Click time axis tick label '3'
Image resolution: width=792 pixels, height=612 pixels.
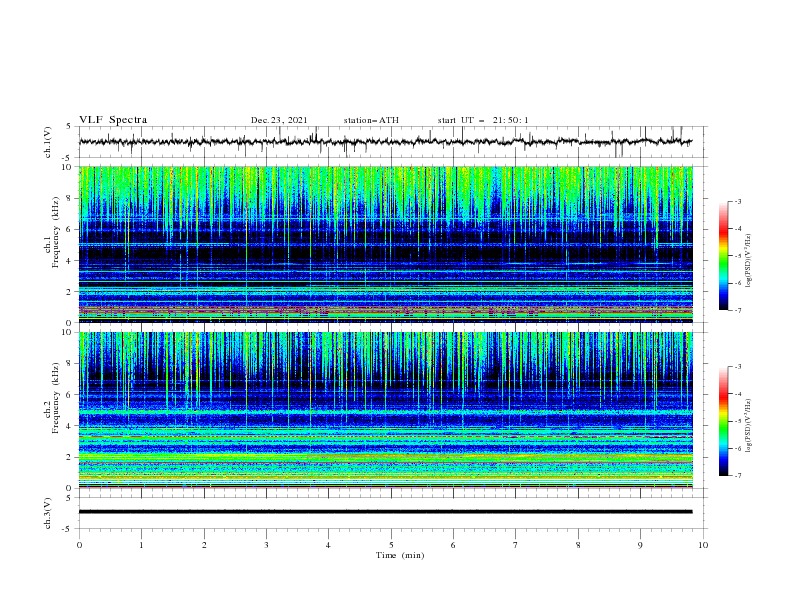pos(266,545)
